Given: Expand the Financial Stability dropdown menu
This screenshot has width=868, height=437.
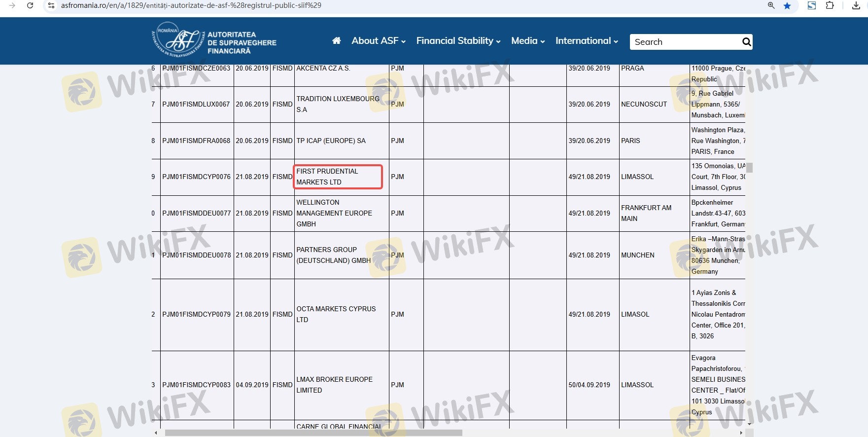Looking at the screenshot, I should pos(458,41).
